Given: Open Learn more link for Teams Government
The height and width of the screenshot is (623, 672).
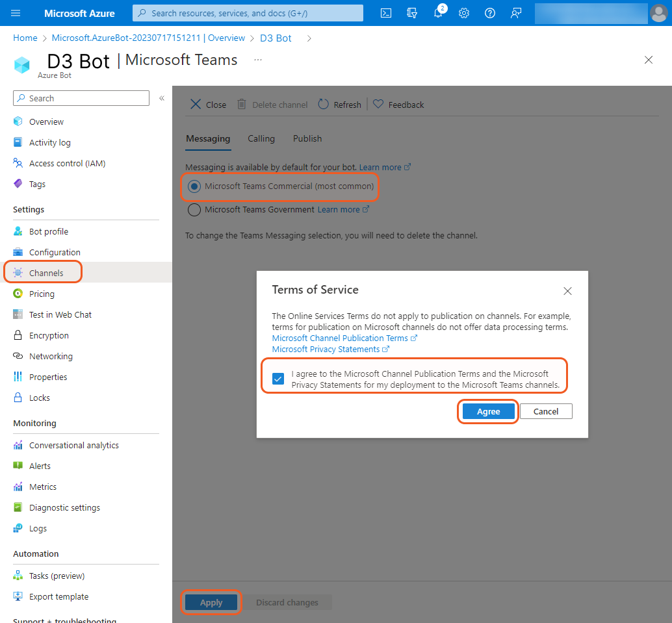Looking at the screenshot, I should click(x=343, y=210).
